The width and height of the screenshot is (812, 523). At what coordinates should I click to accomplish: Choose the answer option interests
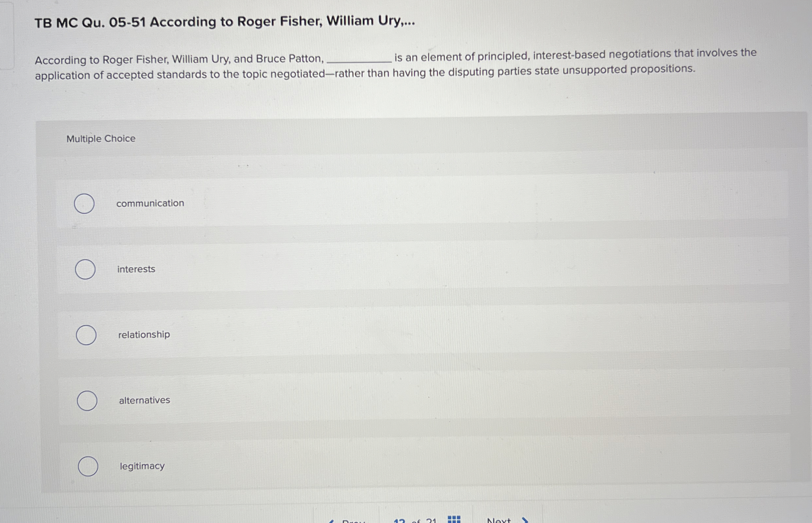pos(136,269)
